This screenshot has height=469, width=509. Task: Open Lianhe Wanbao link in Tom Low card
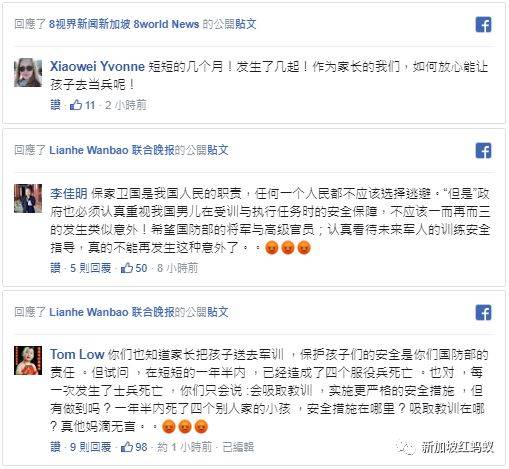click(112, 312)
